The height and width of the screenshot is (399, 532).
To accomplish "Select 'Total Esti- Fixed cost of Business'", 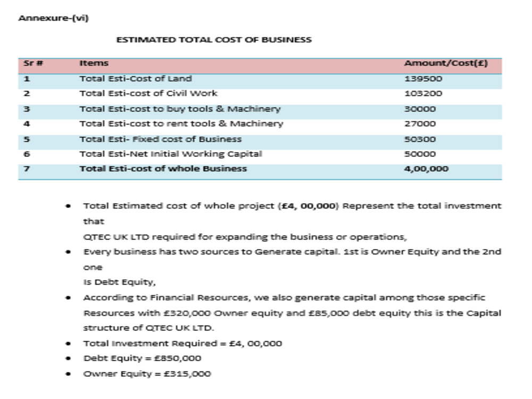I will (x=161, y=139).
